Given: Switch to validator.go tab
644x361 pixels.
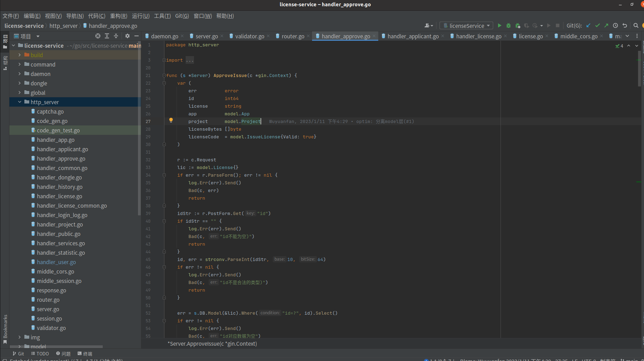Looking at the screenshot, I should 249,36.
